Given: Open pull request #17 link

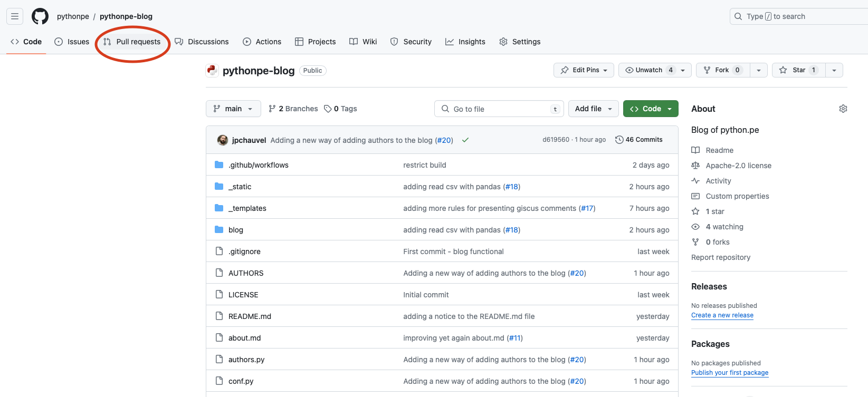Looking at the screenshot, I should [587, 208].
